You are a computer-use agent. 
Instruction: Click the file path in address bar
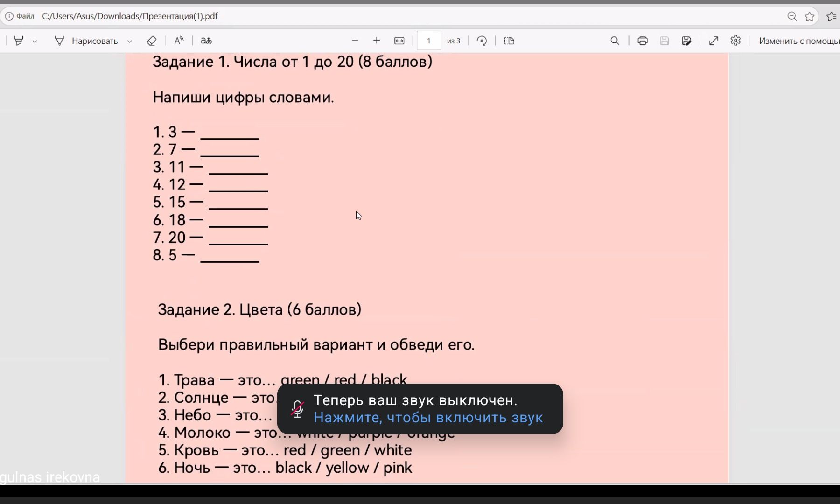point(130,16)
